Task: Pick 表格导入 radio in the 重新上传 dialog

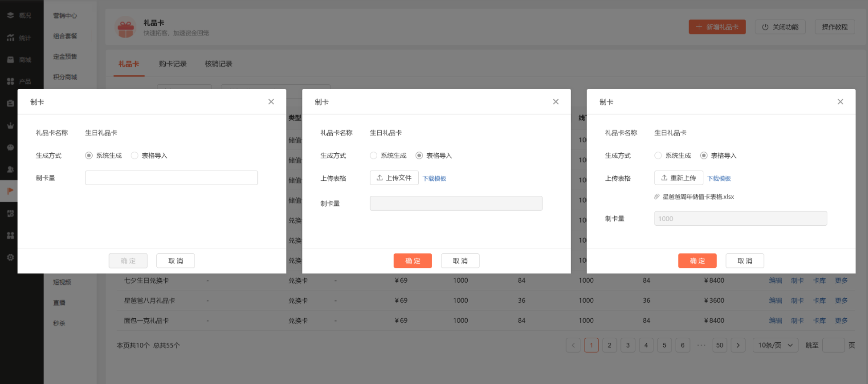Action: coord(704,155)
